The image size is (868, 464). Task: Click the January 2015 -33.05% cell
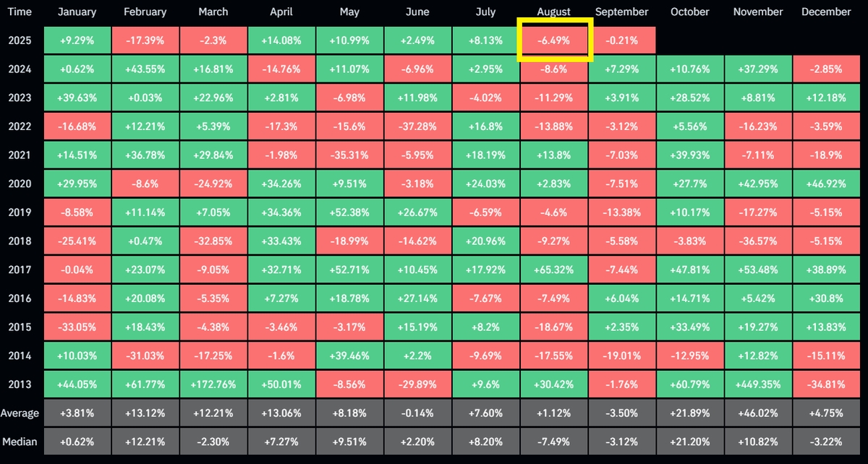[x=77, y=327]
